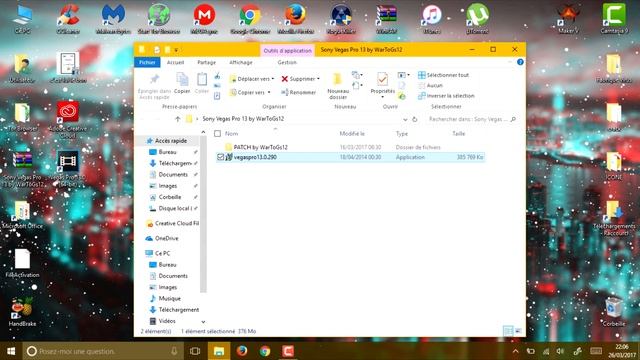Create a new folder with Nouveau dossier
The image size is (640, 360).
(x=338, y=86)
